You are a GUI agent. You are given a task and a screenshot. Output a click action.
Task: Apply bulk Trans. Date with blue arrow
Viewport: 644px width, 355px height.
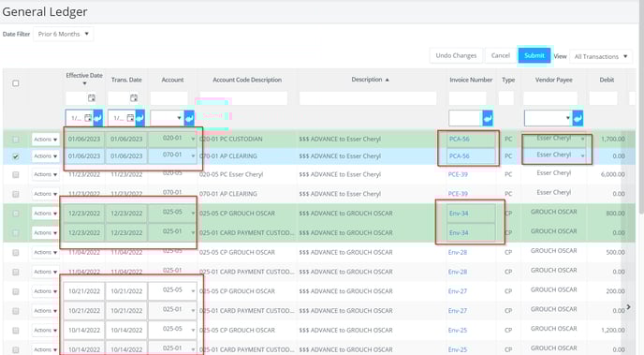click(x=140, y=118)
